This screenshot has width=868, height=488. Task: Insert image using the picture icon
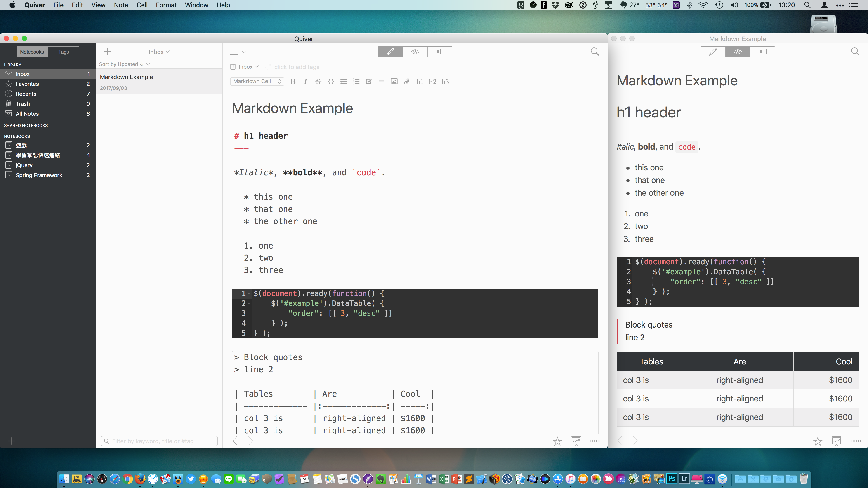click(394, 82)
